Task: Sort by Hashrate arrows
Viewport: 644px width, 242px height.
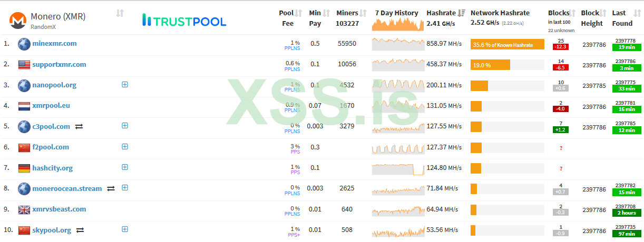Action: tap(461, 13)
